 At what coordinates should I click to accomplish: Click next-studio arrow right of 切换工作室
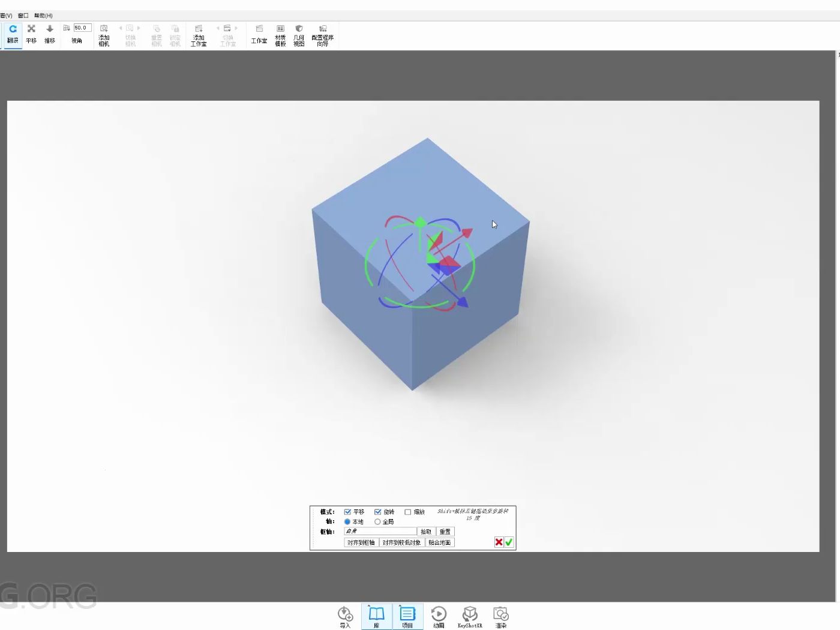pyautogui.click(x=236, y=28)
